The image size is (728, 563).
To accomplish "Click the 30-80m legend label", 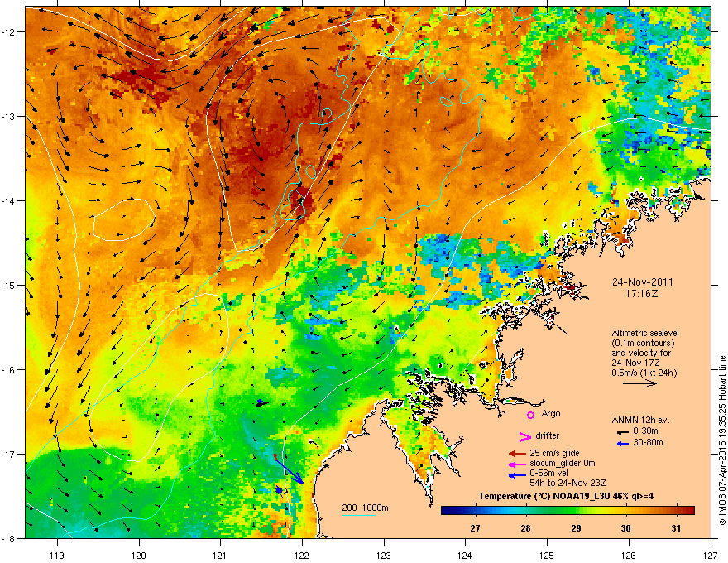I will coord(648,443).
